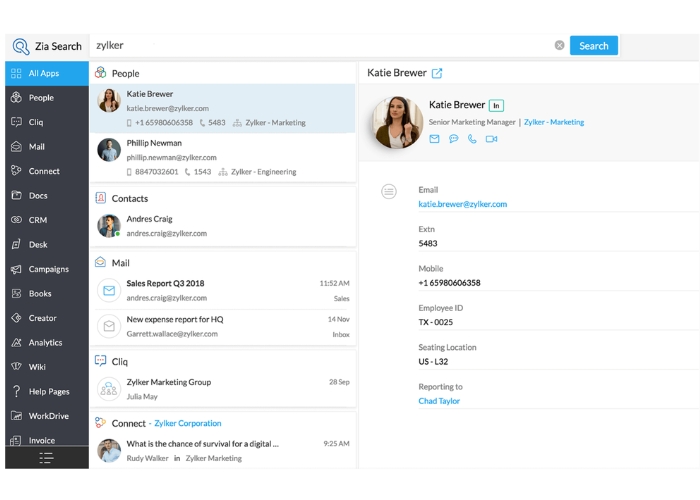Open the Zylker Corporation link in Connect
Image resolution: width=700 pixels, height=500 pixels.
pyautogui.click(x=188, y=423)
